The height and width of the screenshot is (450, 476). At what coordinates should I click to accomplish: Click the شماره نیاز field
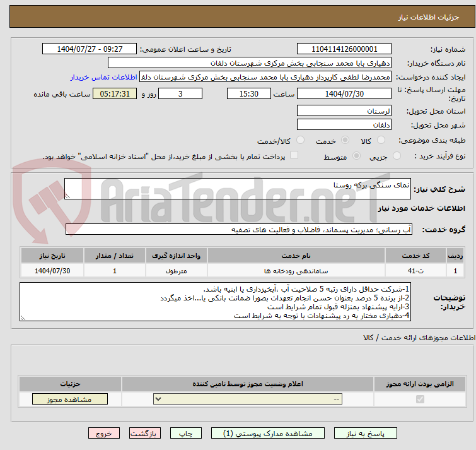[x=344, y=49]
